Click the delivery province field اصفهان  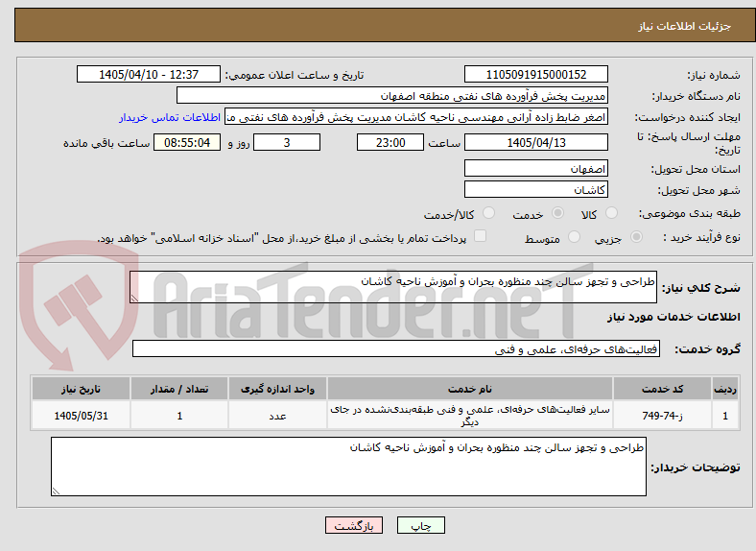[535, 168]
